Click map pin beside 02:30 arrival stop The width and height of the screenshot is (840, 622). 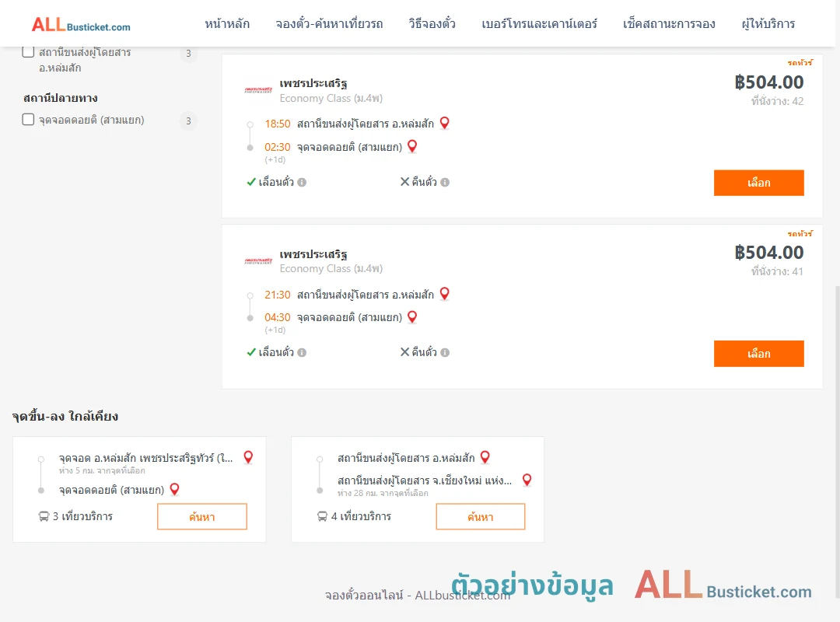(412, 146)
